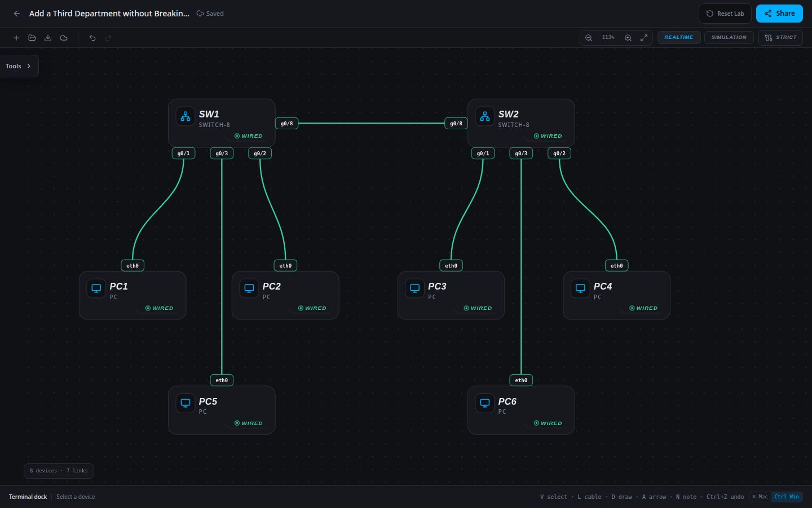Image resolution: width=812 pixels, height=508 pixels.
Task: Select the PC5 device name
Action: click(208, 401)
